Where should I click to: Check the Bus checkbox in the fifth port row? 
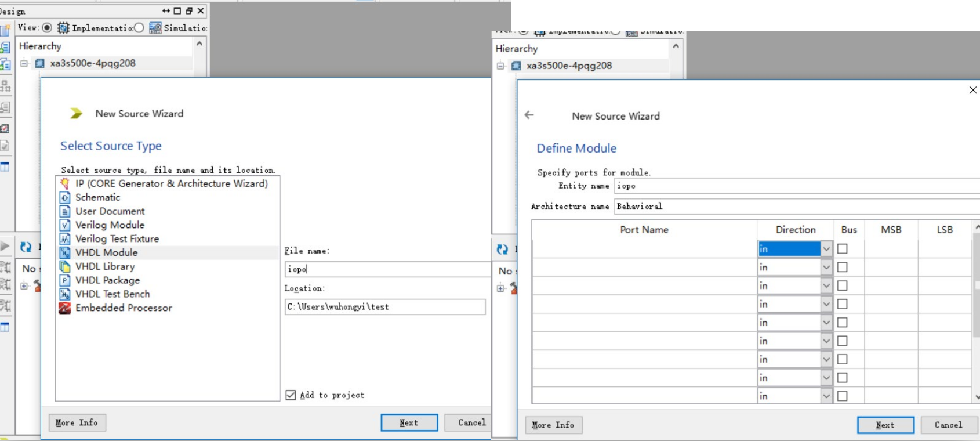843,323
